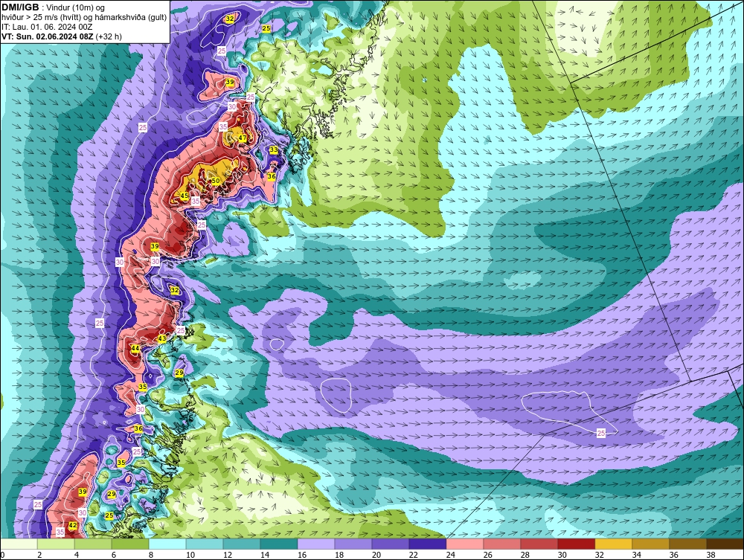Pick the 22–24 m/s dark indigo legend swatch
The width and height of the screenshot is (744, 560).
[x=428, y=544]
